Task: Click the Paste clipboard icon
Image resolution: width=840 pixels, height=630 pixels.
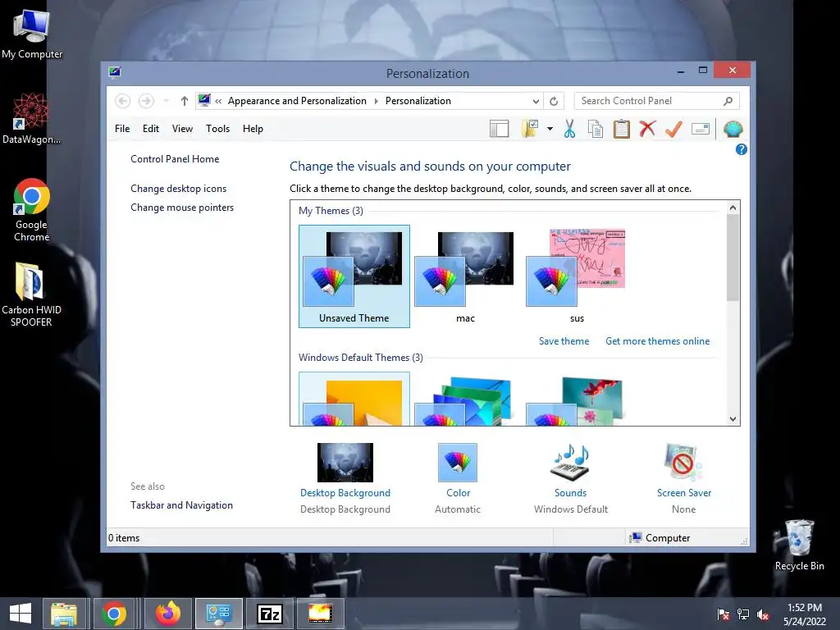Action: pyautogui.click(x=622, y=129)
